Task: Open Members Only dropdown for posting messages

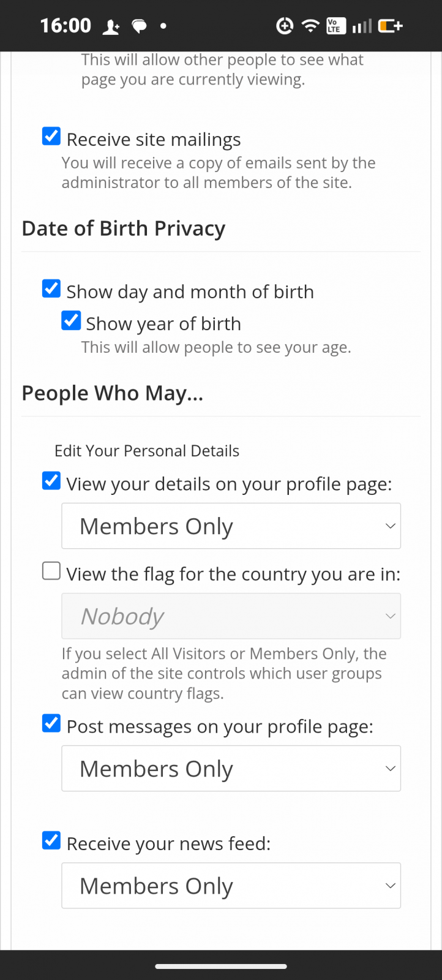Action: 231,768
